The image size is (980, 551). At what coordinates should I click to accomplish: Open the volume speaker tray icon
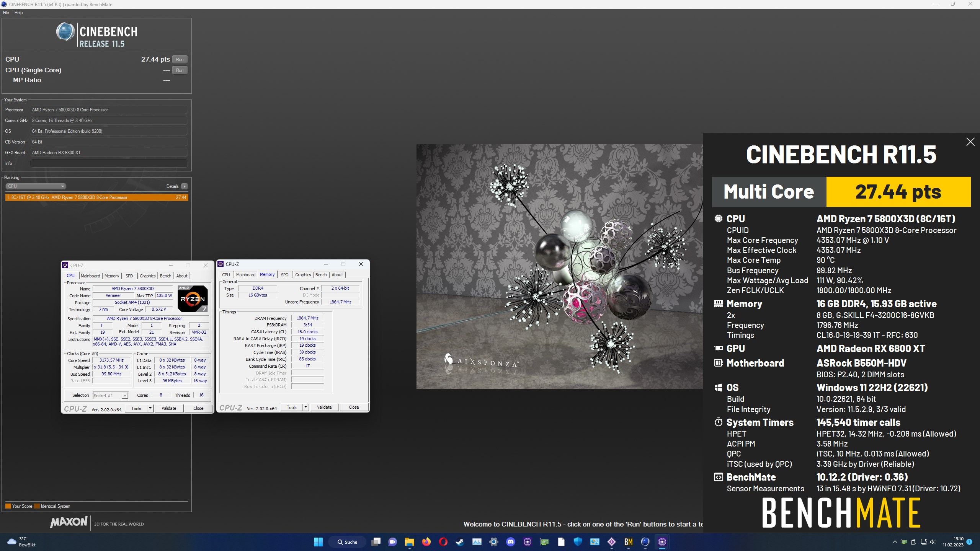(x=933, y=542)
